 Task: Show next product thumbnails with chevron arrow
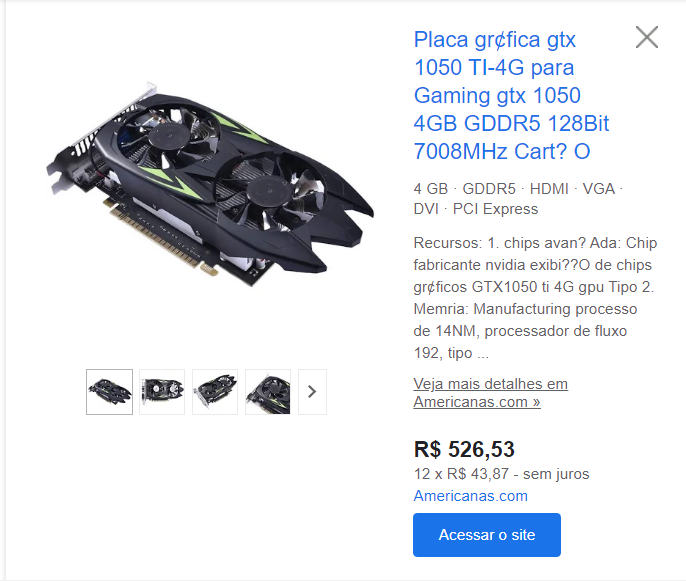(x=312, y=392)
